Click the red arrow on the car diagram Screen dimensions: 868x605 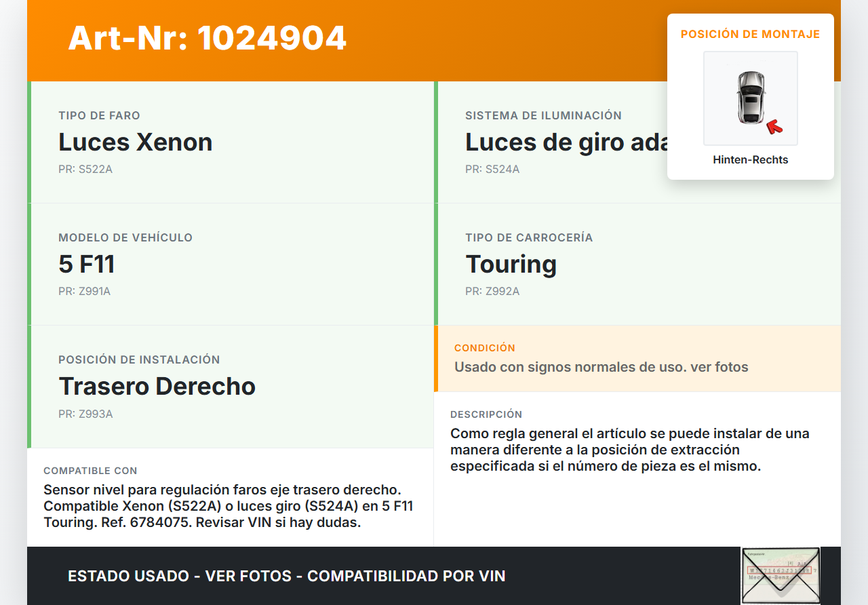pos(774,126)
